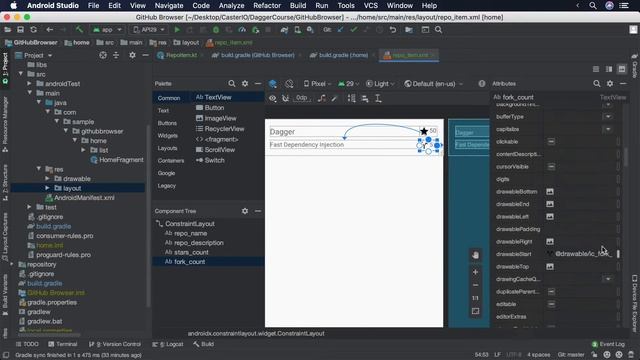640x360 pixels.
Task: Open the API29 device dropdown
Action: tap(149, 30)
